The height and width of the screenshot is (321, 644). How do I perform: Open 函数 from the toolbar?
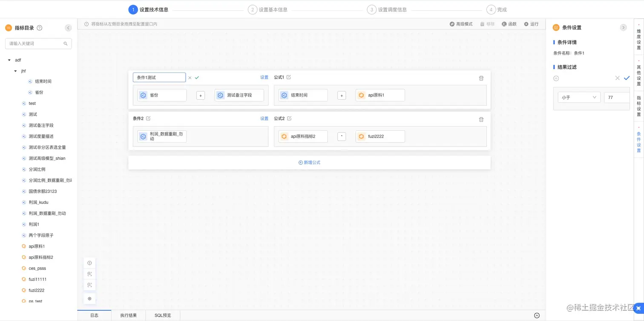(x=509, y=24)
